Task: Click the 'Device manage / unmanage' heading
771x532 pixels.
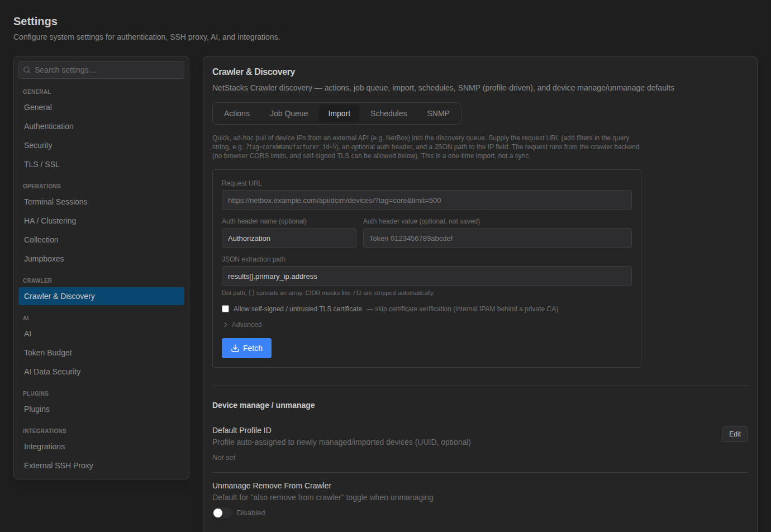Action: click(x=264, y=405)
